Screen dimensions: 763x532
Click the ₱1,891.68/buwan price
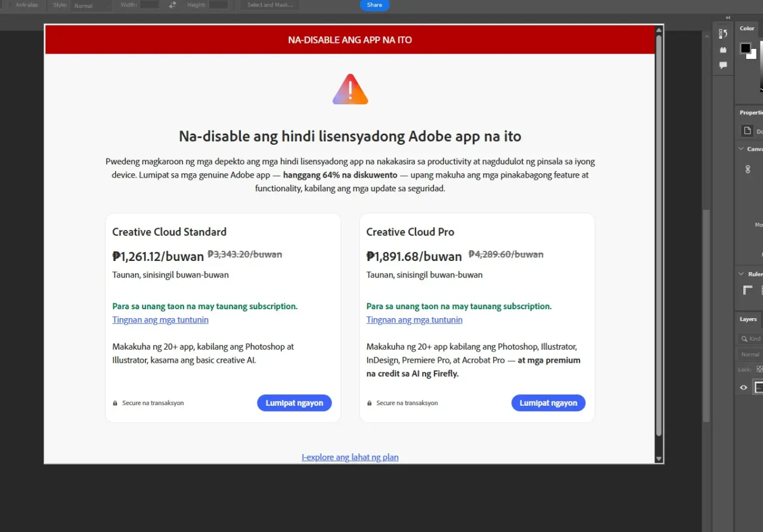pyautogui.click(x=414, y=256)
